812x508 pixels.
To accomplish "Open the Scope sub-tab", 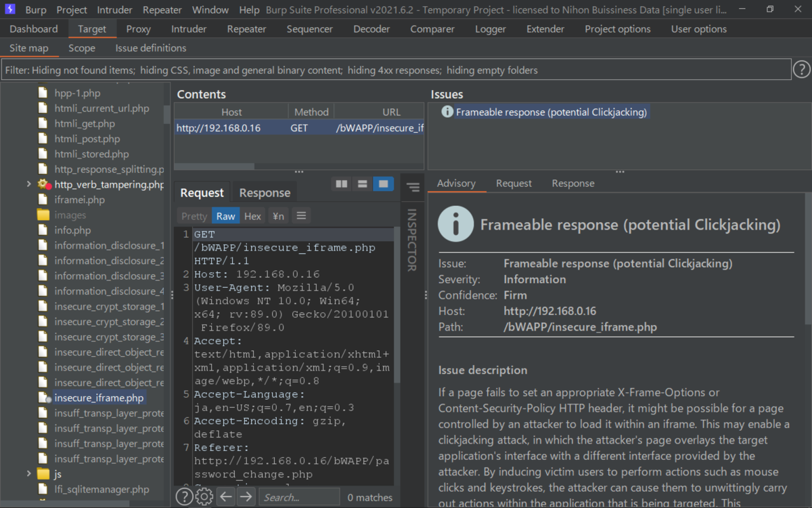I will (x=82, y=48).
